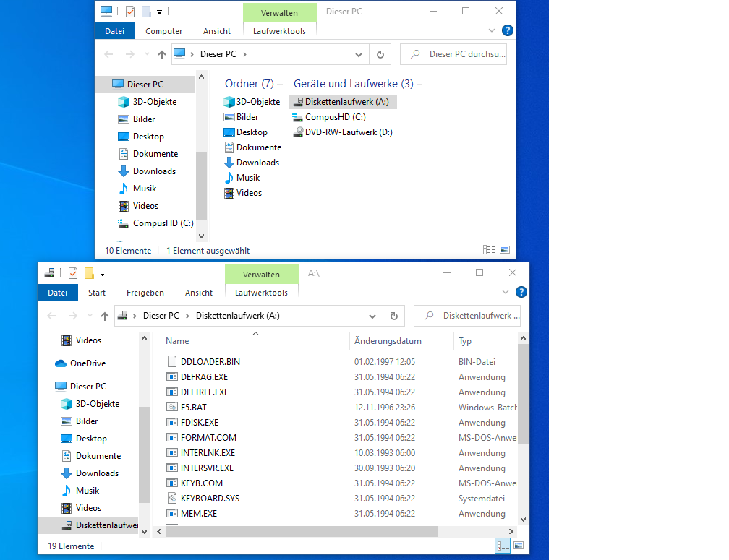Select INTERLNK.EXE file
The image size is (729, 560).
pyautogui.click(x=200, y=453)
